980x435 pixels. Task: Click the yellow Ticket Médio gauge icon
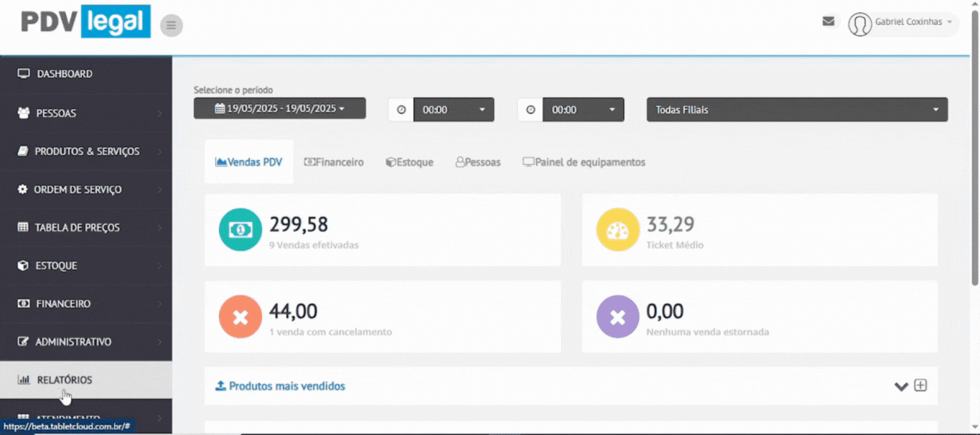617,230
